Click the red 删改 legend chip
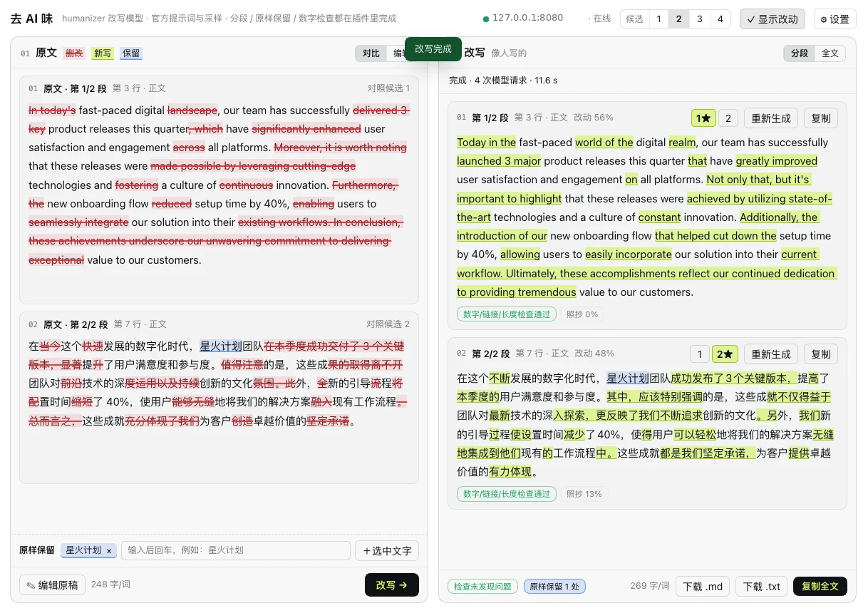Image resolution: width=868 pixels, height=613 pixels. click(x=74, y=53)
